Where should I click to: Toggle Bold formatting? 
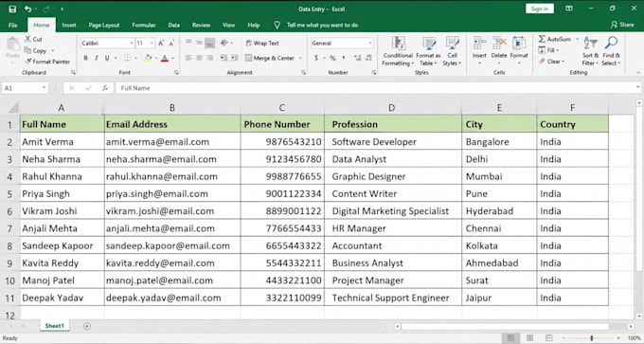click(85, 58)
